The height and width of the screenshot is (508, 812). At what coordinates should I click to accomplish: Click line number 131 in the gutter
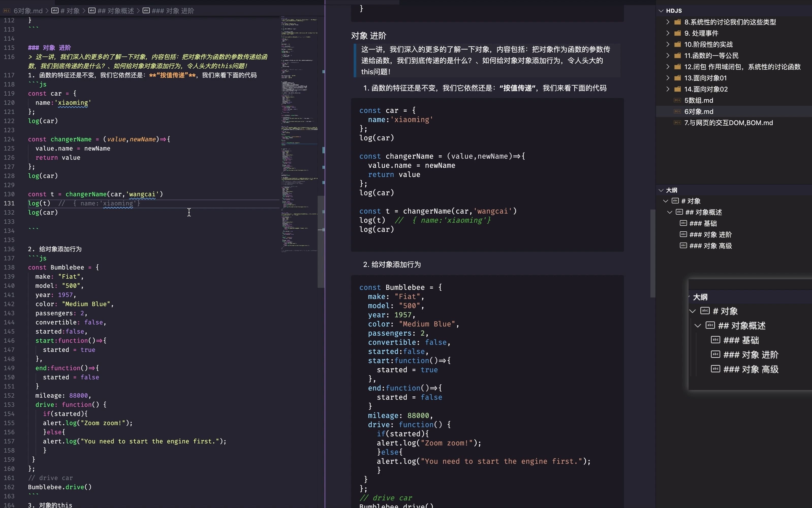tap(9, 203)
